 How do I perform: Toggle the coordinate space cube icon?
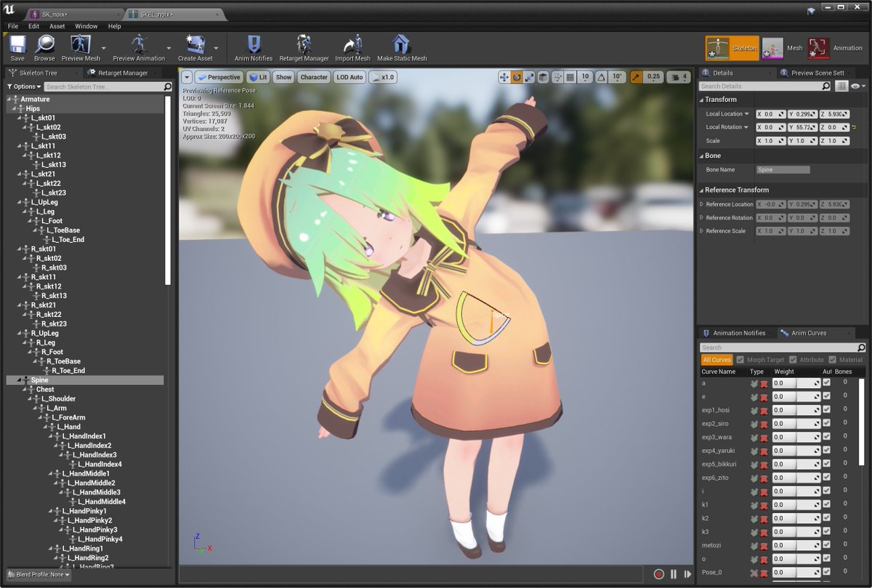click(544, 77)
